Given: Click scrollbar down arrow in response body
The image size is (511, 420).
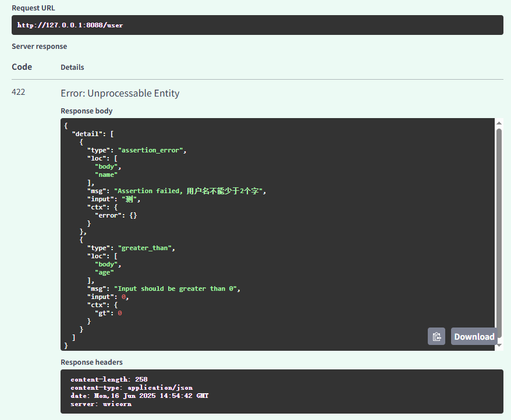Looking at the screenshot, I should click(x=499, y=346).
